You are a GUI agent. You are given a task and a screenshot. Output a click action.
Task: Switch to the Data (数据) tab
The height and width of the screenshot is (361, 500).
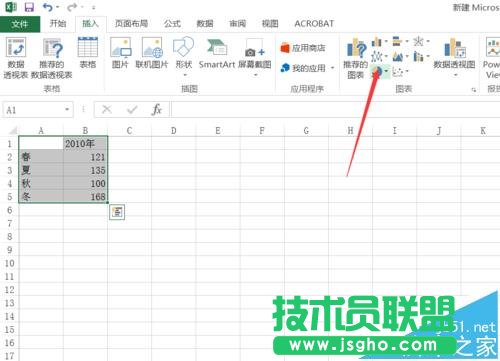tap(205, 24)
